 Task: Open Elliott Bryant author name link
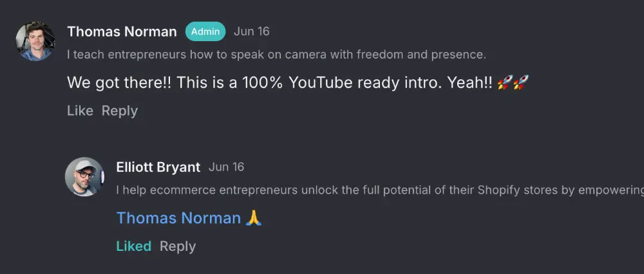click(158, 167)
